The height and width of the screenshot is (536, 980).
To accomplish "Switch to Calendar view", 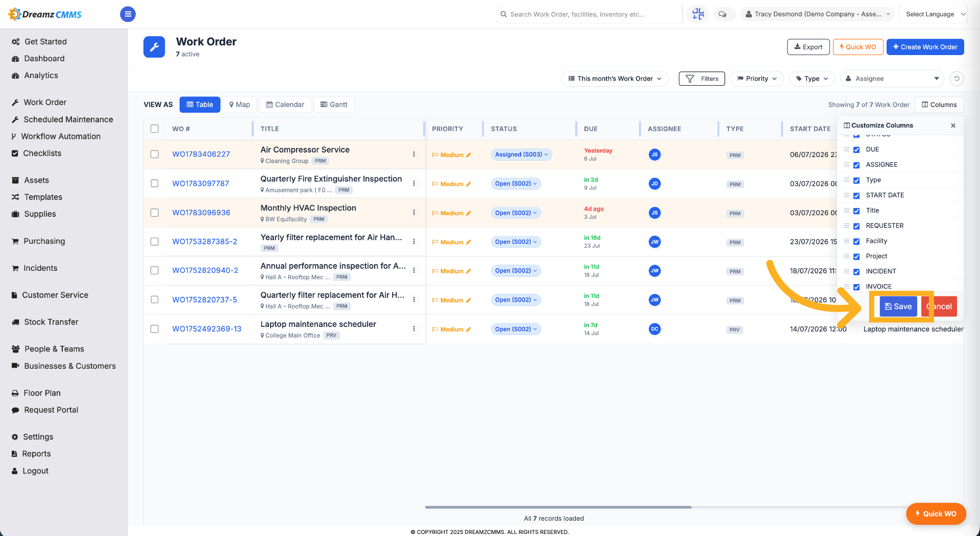I will [x=285, y=105].
